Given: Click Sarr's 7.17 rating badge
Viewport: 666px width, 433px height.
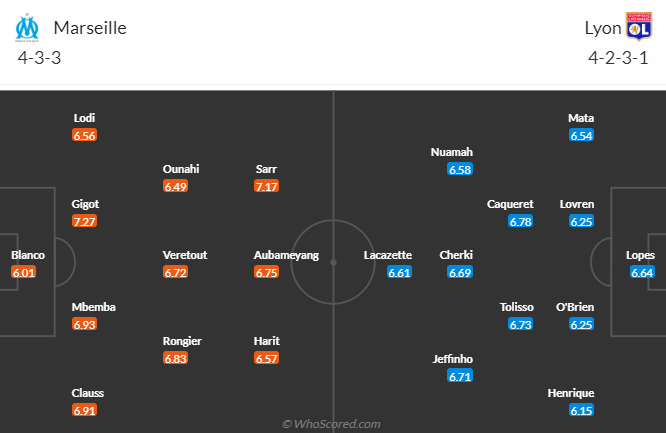Looking at the screenshot, I should click(x=267, y=186).
